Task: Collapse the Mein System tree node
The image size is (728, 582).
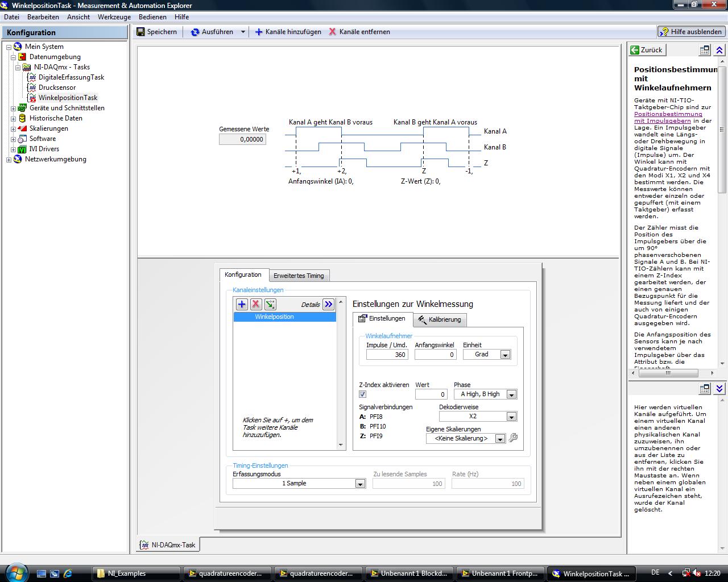Action: click(x=9, y=47)
